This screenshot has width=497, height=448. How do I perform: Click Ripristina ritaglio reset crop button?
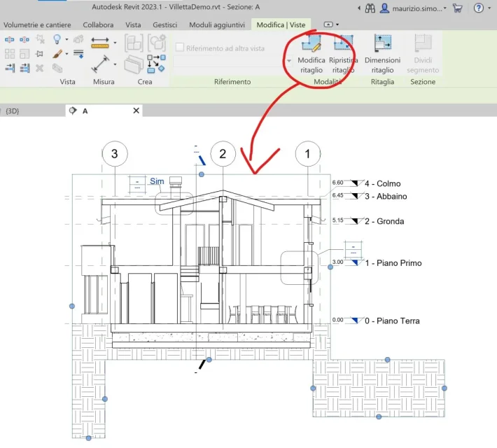343,54
